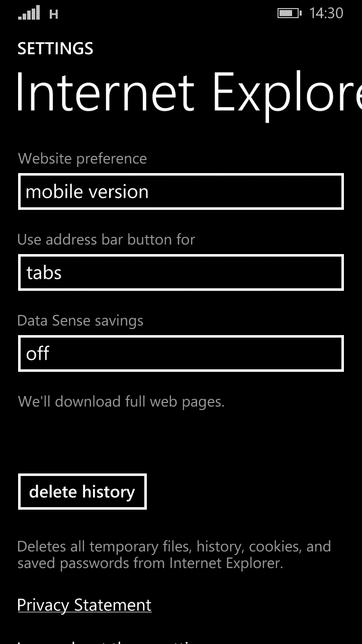Tap the SETTINGS header text
This screenshot has height=644, width=362.
click(x=55, y=49)
